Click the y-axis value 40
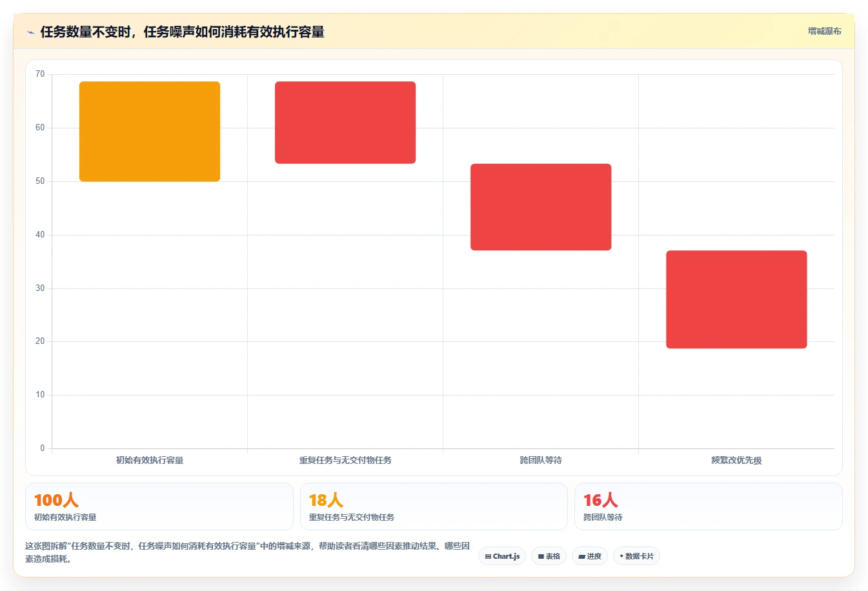The width and height of the screenshot is (868, 591). click(x=40, y=235)
